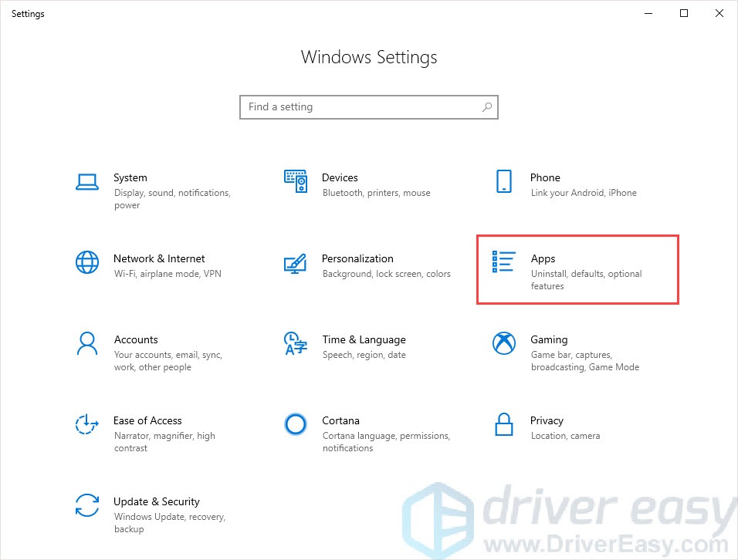The height and width of the screenshot is (560, 738).
Task: Open the Cortana title
Action: [x=340, y=420]
